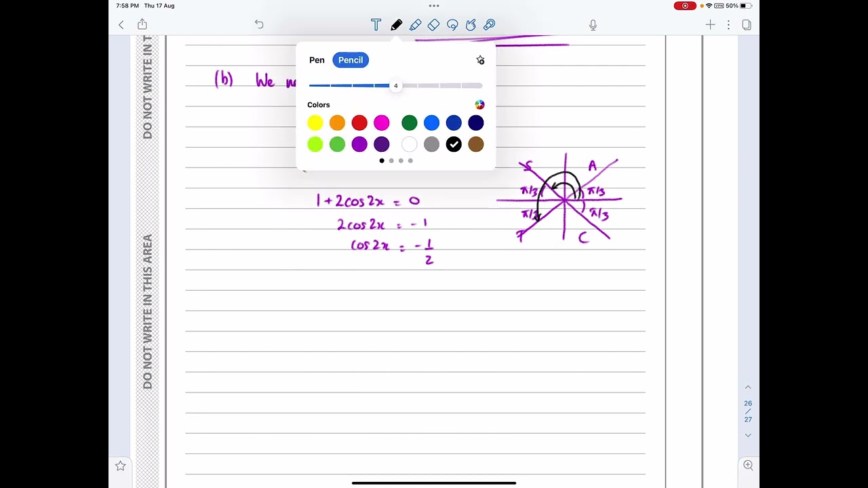Tap the microphone recording icon
The height and width of the screenshot is (488, 868).
tap(593, 25)
